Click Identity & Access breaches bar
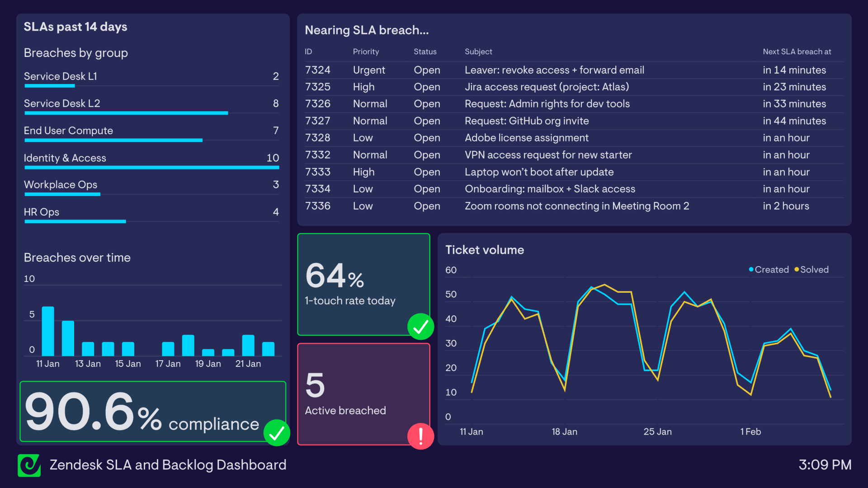Screen dimensions: 868x488 [x=151, y=168]
